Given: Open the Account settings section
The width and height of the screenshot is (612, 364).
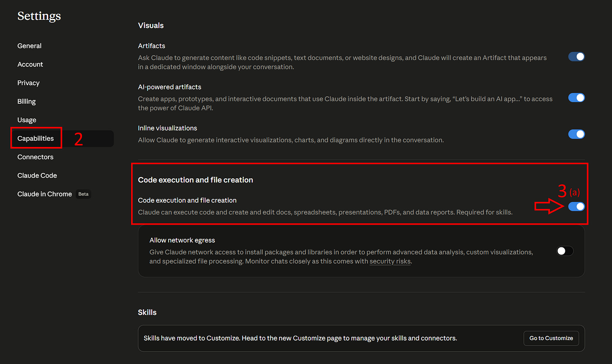Looking at the screenshot, I should click(x=30, y=64).
